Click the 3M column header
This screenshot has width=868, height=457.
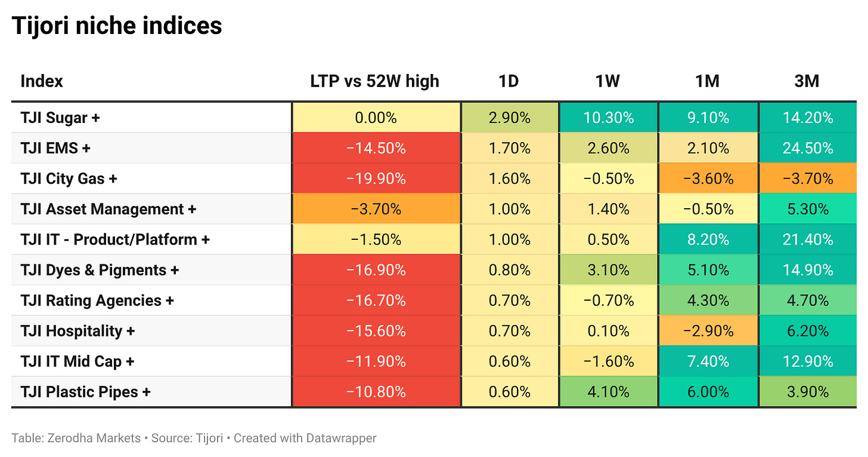[807, 81]
